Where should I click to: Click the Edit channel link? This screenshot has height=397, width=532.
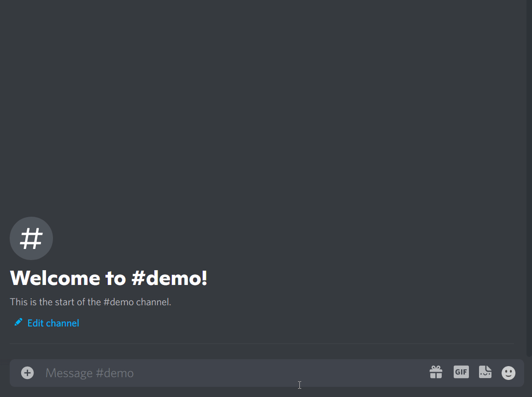(x=53, y=323)
